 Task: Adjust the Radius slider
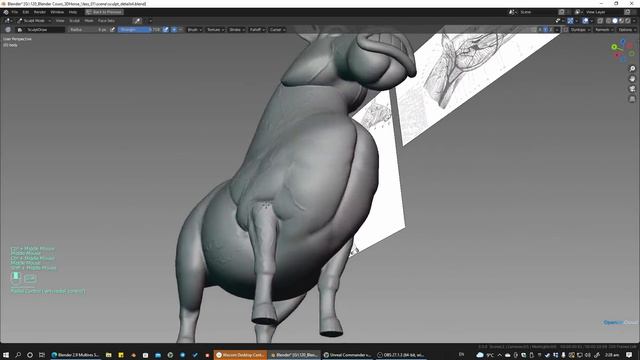point(88,30)
